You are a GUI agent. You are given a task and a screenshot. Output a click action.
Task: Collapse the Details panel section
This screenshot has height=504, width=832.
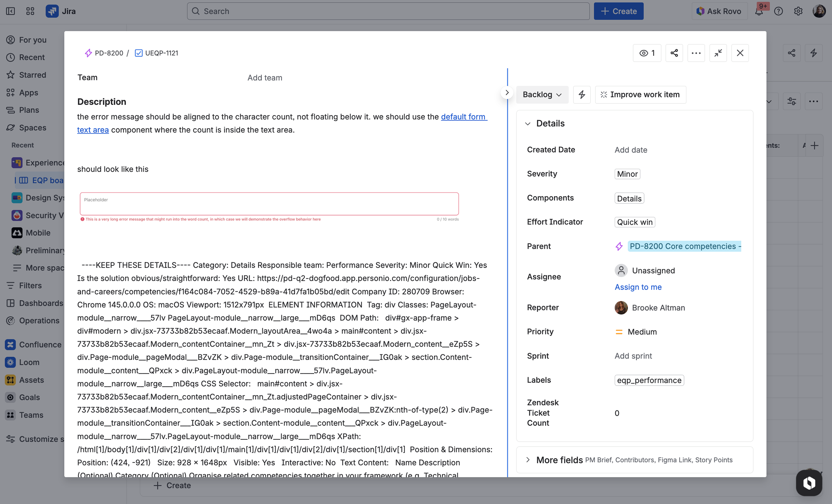click(x=528, y=123)
